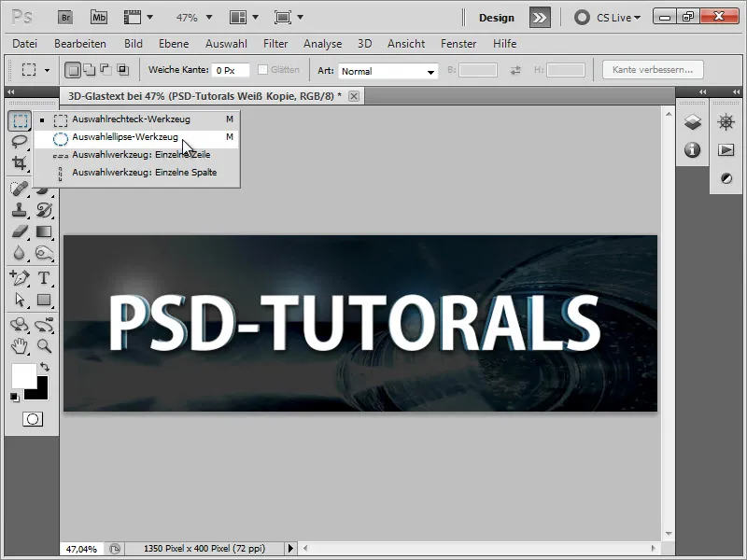Open the Actions panel play icon

point(726,150)
